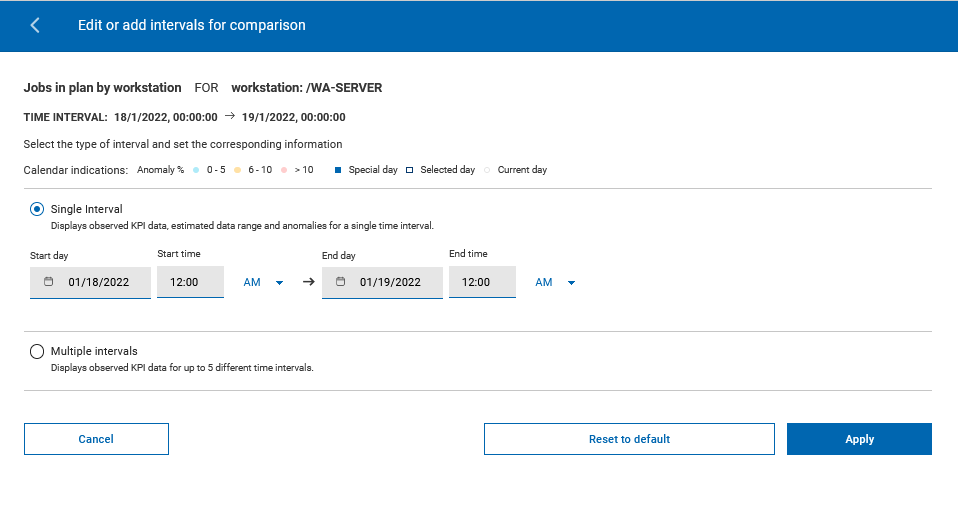Screen dimensions: 958x508
Task: Click the End time 12:00 field
Action: coord(482,282)
